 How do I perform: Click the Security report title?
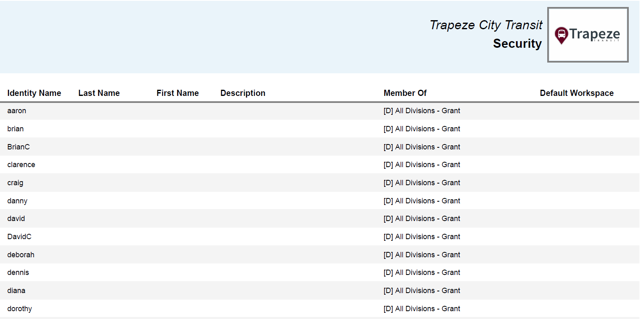click(x=517, y=44)
